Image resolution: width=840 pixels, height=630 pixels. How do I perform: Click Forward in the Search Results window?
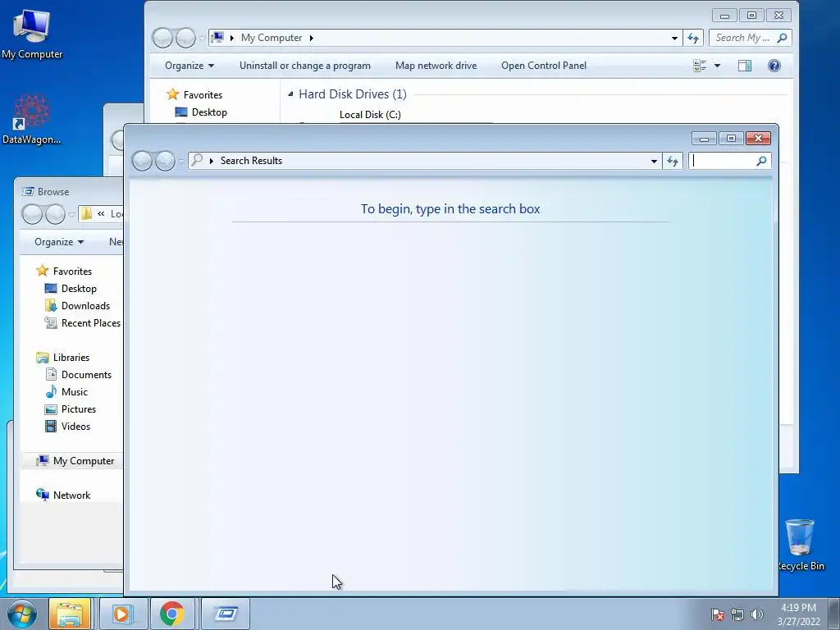(x=165, y=161)
